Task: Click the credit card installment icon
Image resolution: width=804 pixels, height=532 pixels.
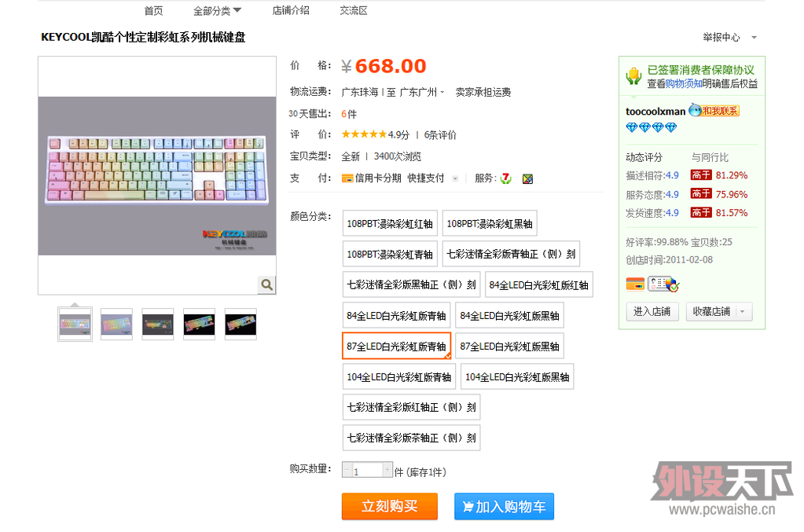Action: [x=347, y=178]
